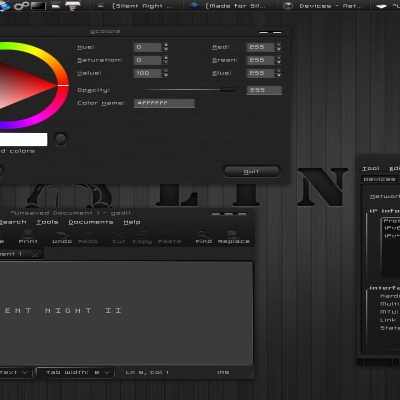The width and height of the screenshot is (400, 400).
Task: Open the Tab Width dropdown in gedit statusbar
Action: click(x=75, y=372)
